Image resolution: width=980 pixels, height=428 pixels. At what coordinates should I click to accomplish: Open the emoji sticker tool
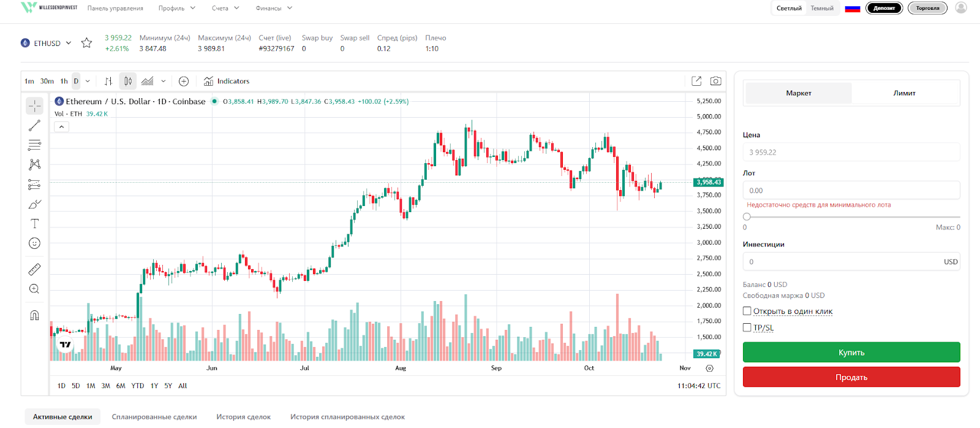coord(34,243)
